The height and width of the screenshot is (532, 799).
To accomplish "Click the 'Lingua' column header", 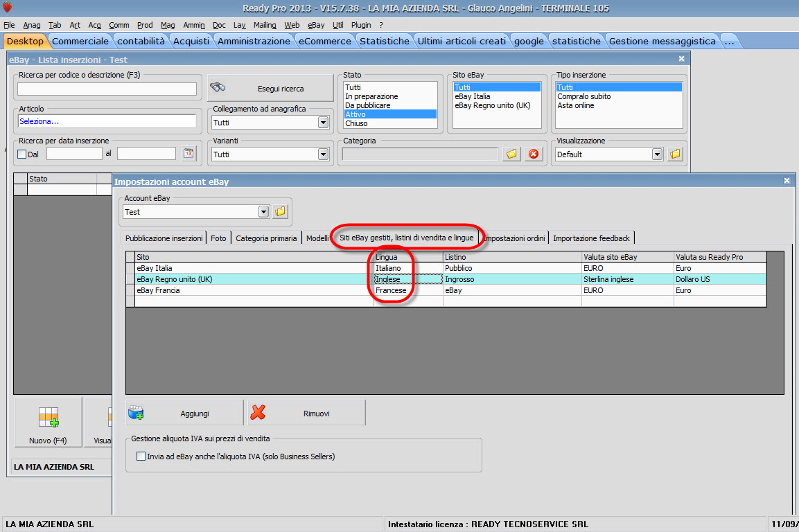I will click(408, 257).
